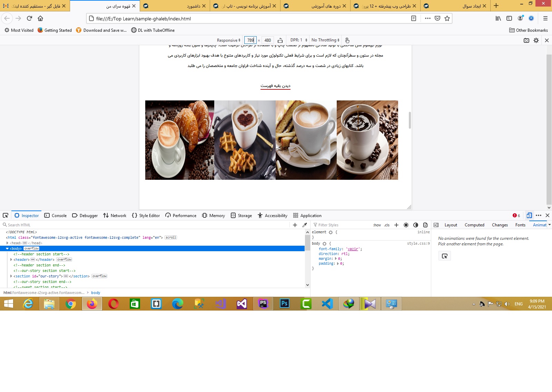Open Firefox hamburger menu

click(x=545, y=18)
